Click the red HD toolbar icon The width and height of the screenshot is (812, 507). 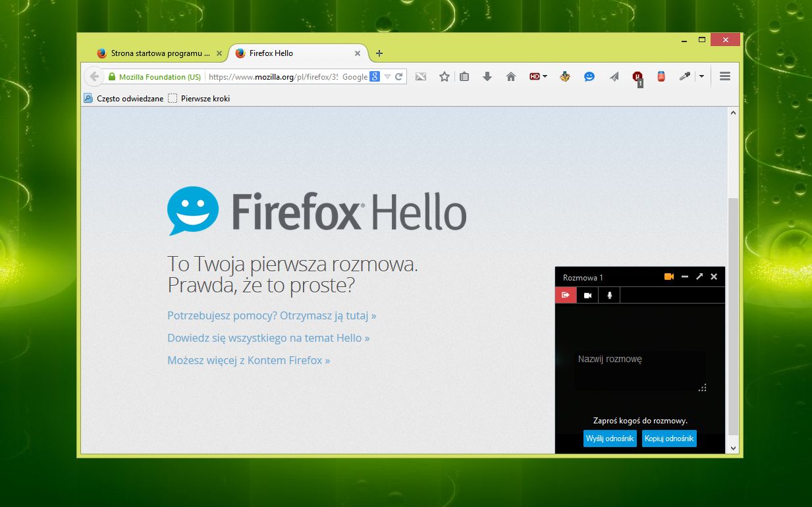pyautogui.click(x=535, y=76)
